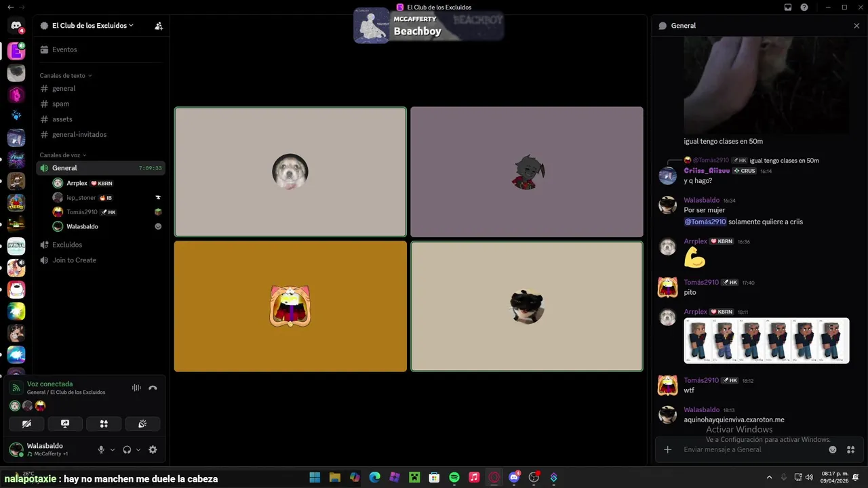868x488 pixels.
Task: Join the Excluidos voice channel
Action: click(102, 245)
